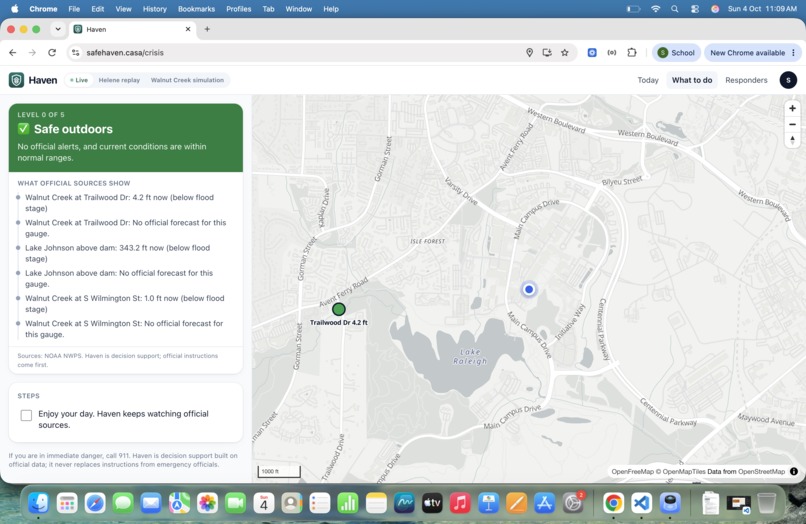The width and height of the screenshot is (806, 524).
Task: Click the location permission icon in address bar
Action: pyautogui.click(x=529, y=52)
